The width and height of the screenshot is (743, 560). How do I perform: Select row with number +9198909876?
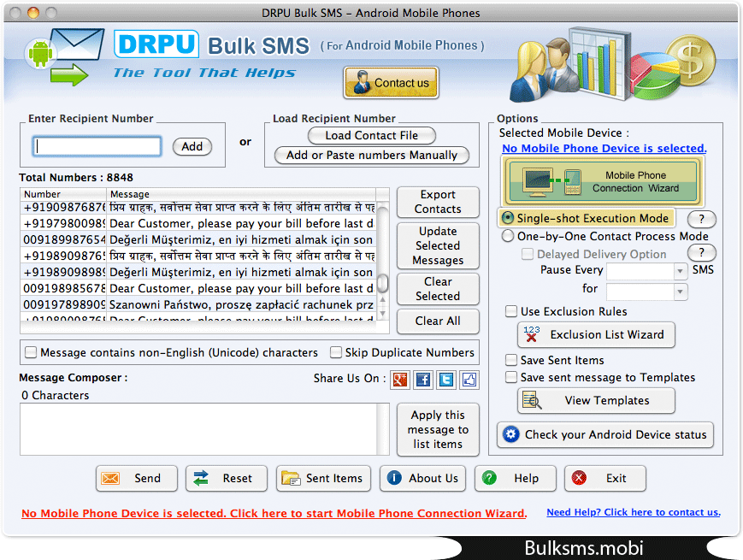pos(198,256)
